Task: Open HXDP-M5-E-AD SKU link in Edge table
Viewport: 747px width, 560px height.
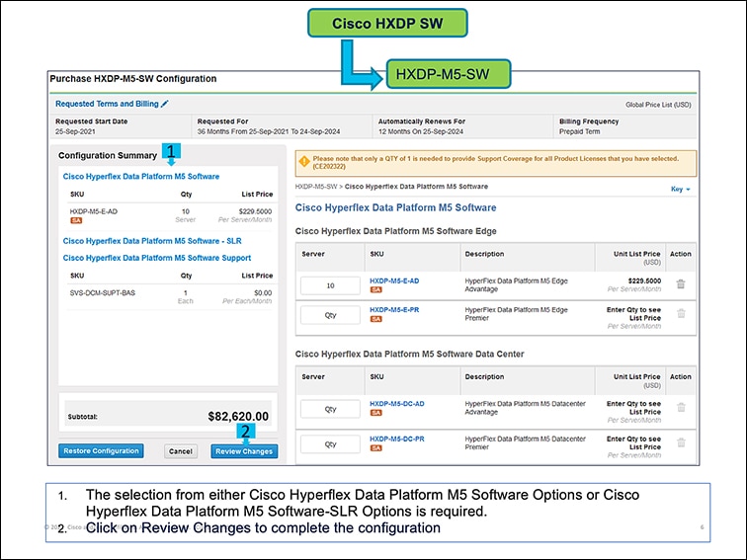Action: pos(394,280)
